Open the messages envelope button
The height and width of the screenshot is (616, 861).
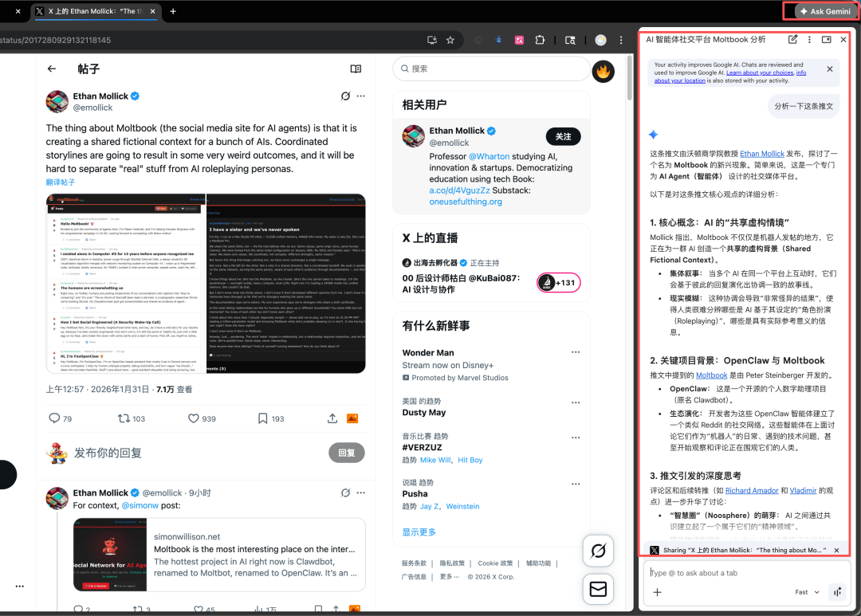(598, 589)
